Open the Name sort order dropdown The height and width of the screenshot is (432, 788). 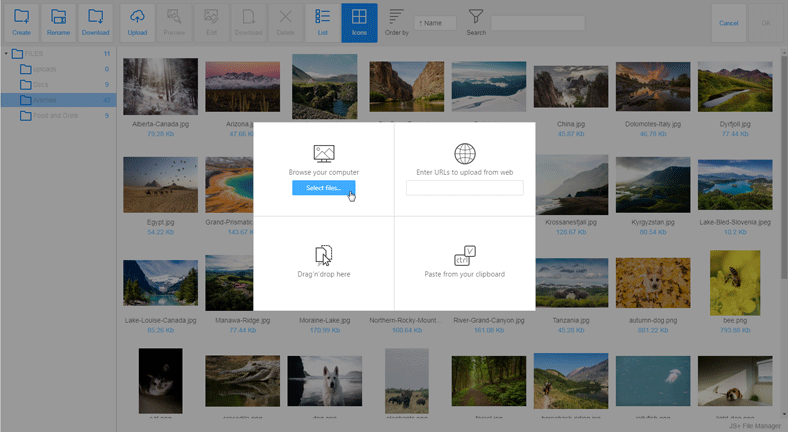tap(435, 23)
